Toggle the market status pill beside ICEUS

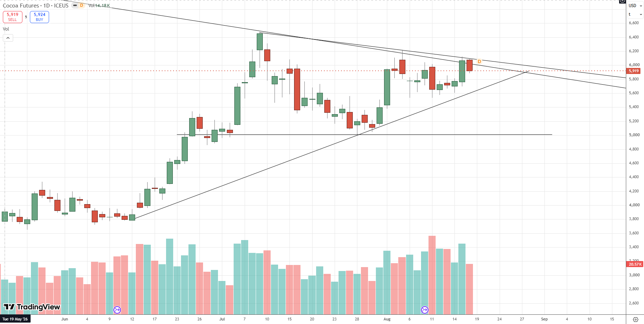(x=75, y=5)
